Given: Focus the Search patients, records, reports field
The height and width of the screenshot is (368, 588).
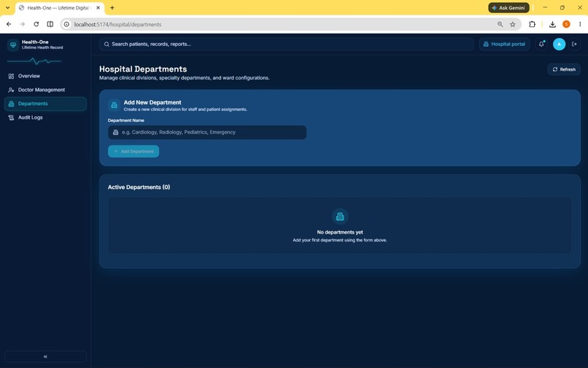Looking at the screenshot, I should (286, 45).
